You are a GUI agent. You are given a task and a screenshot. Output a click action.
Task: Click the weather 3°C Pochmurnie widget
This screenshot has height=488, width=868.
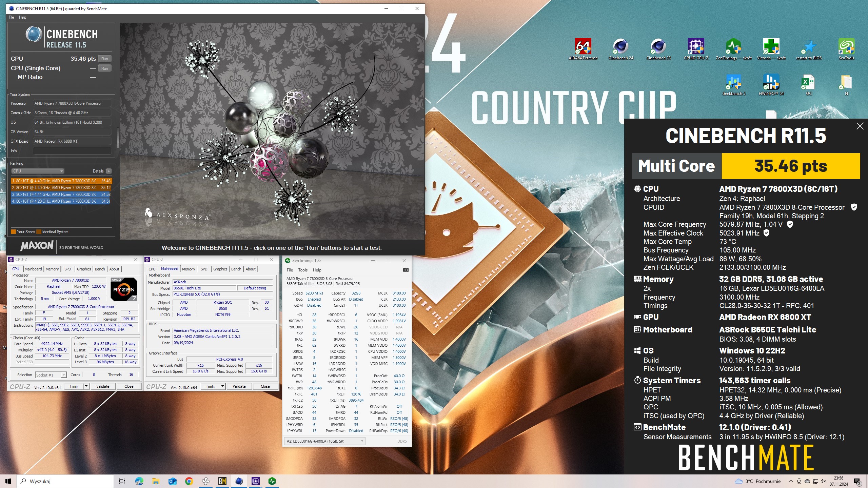click(757, 481)
